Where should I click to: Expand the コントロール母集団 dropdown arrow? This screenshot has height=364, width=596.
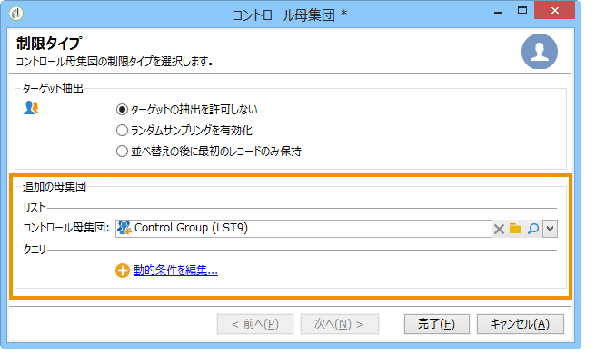550,229
